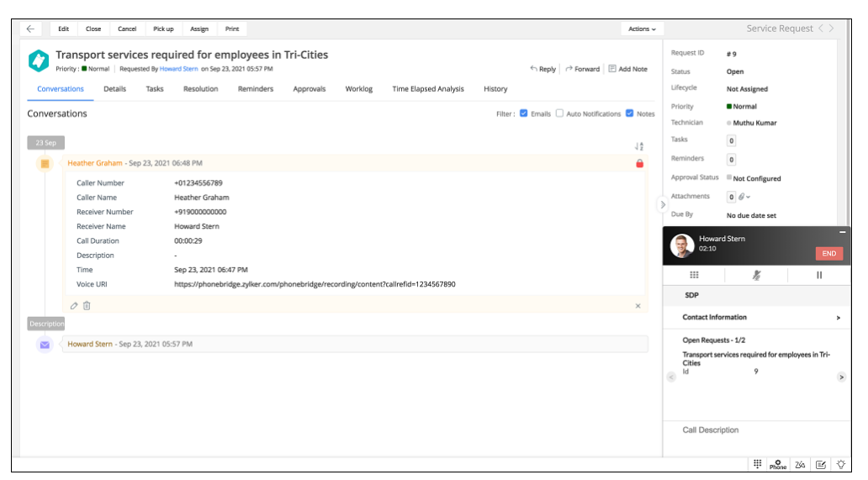
Task: Delete the note with trash icon
Action: click(x=87, y=306)
